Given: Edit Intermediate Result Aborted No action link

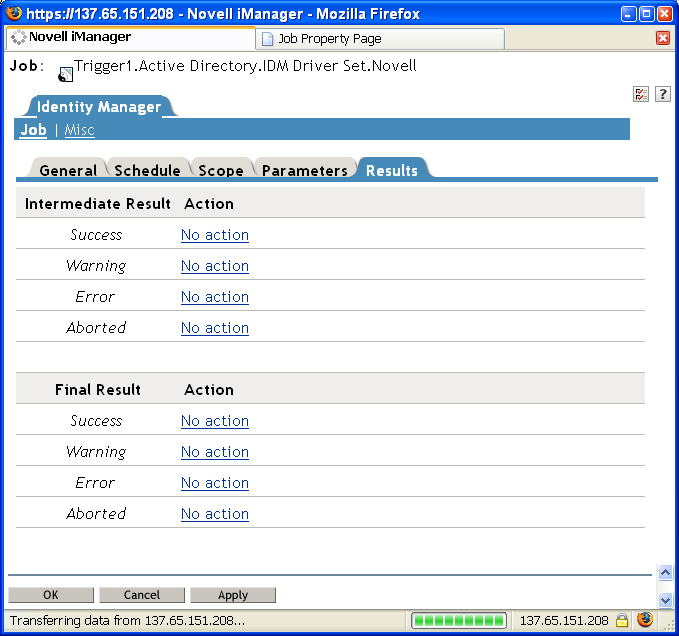Looking at the screenshot, I should tap(215, 328).
